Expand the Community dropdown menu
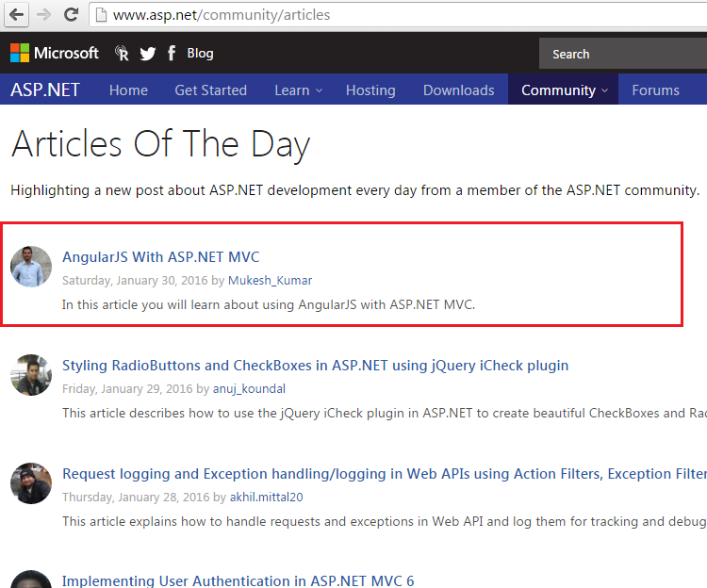This screenshot has height=588, width=707. pyautogui.click(x=564, y=90)
